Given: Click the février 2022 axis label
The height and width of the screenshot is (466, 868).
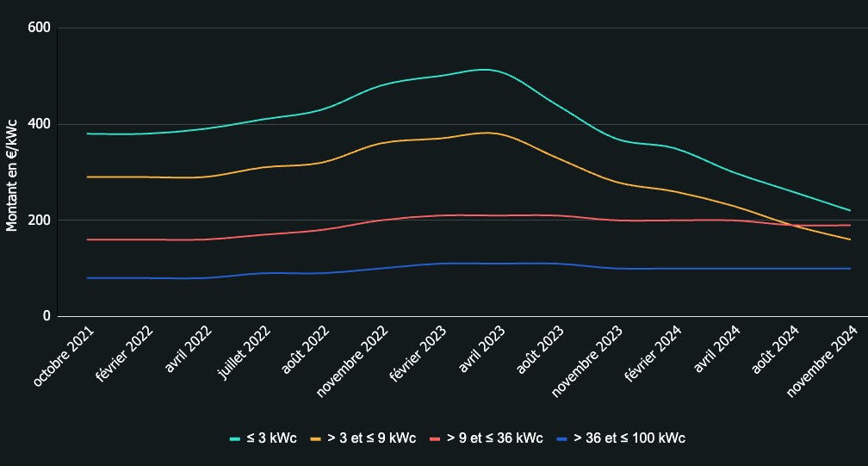Looking at the screenshot, I should [x=126, y=356].
